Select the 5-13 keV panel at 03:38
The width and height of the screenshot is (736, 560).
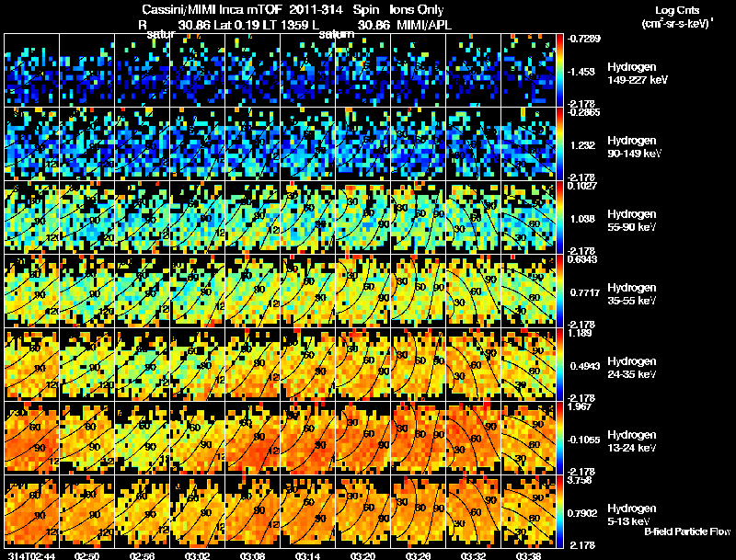pyautogui.click(x=528, y=511)
